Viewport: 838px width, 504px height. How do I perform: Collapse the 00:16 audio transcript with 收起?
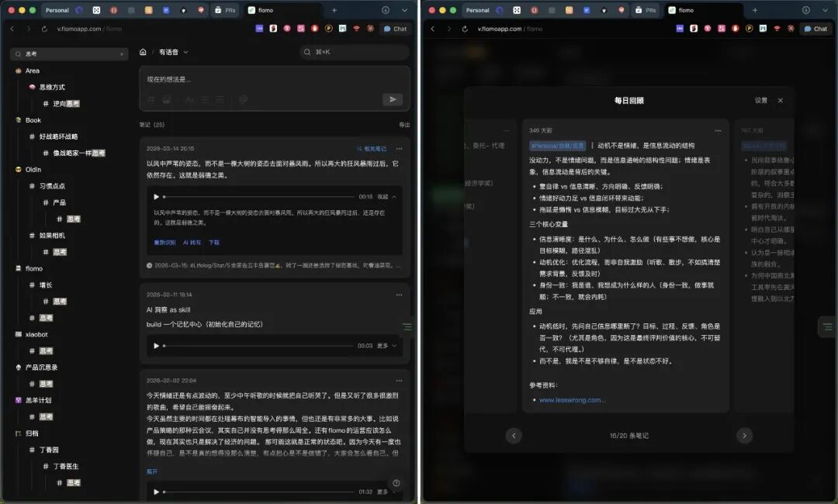[386, 197]
